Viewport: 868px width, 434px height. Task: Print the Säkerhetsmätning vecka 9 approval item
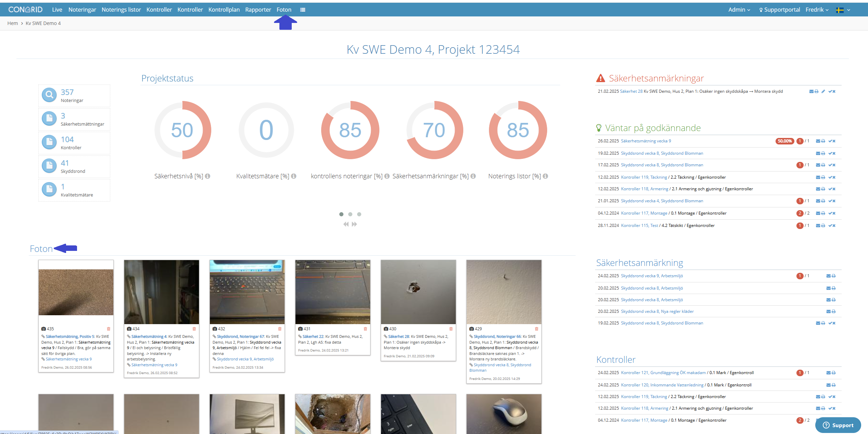823,141
